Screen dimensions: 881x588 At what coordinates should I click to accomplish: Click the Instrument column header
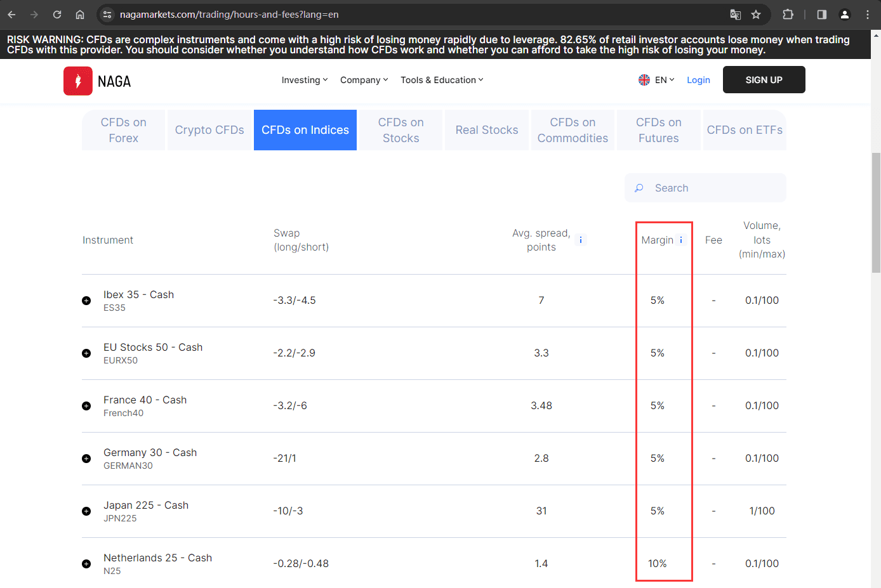[108, 240]
